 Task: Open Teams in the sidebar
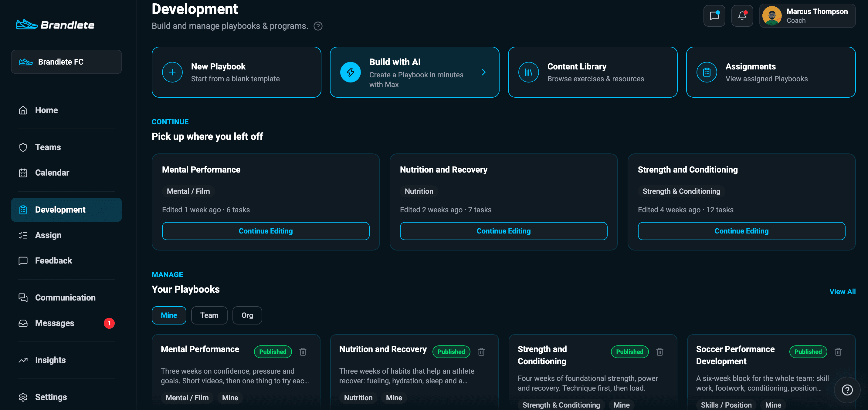coord(66,147)
